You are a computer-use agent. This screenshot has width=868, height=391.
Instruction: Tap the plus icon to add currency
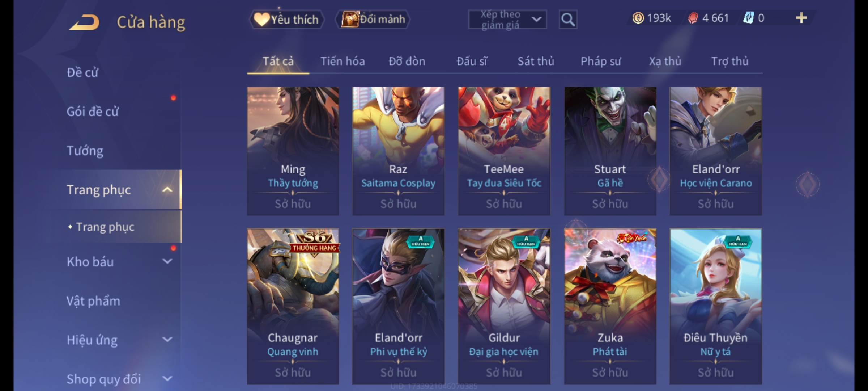tap(801, 18)
